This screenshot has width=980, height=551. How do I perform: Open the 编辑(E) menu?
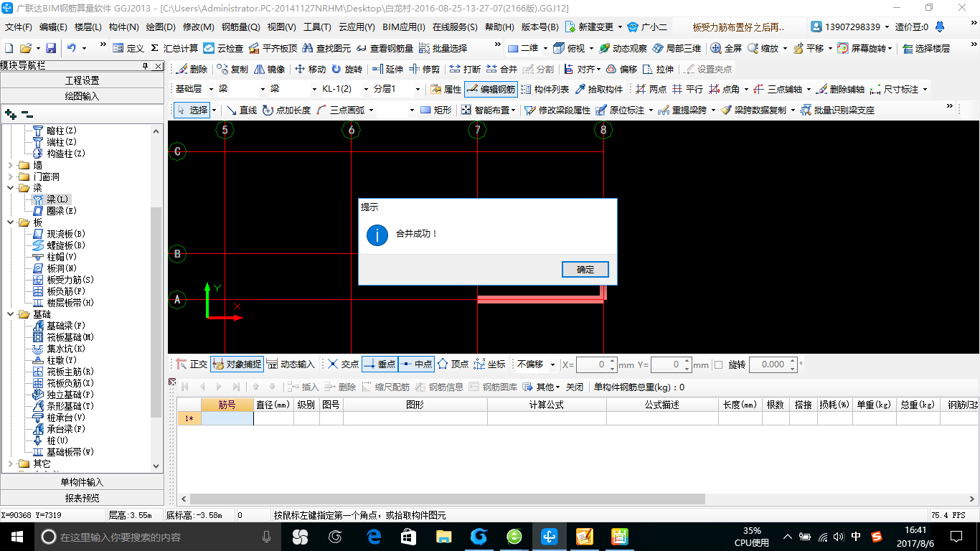click(x=53, y=27)
